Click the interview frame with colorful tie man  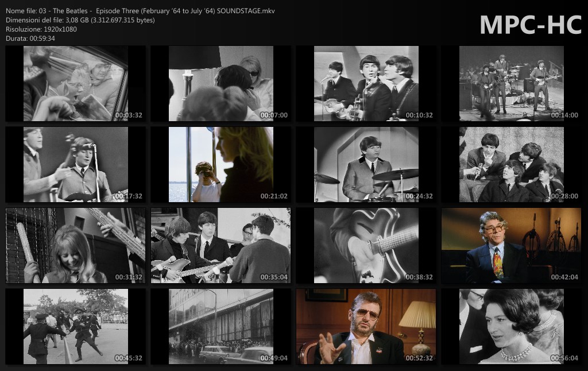511,245
